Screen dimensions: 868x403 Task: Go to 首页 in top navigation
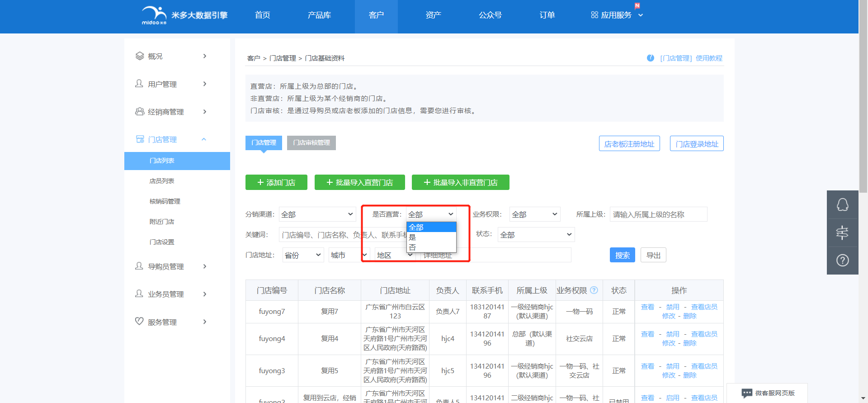263,15
